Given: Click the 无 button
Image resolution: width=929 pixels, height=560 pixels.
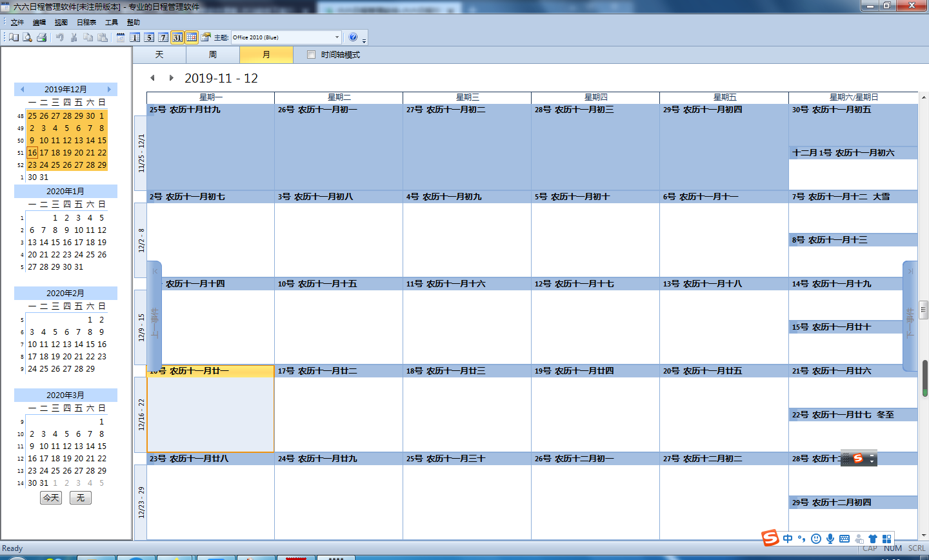Looking at the screenshot, I should coord(81,498).
